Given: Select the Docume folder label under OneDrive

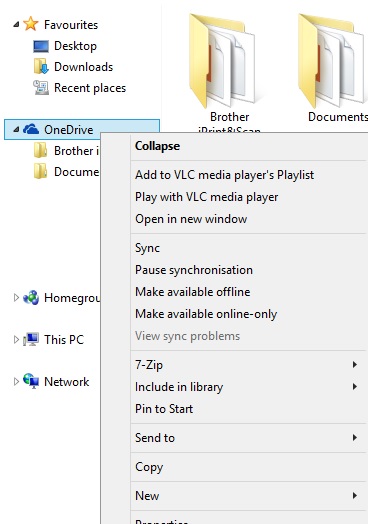Looking at the screenshot, I should click(77, 171).
